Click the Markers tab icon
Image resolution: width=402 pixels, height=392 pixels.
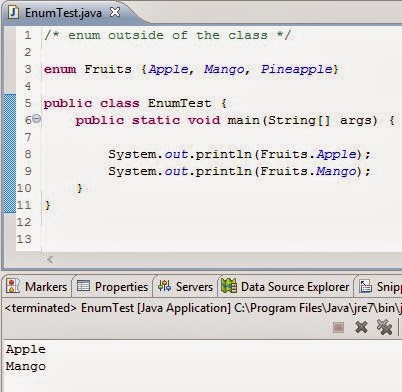[13, 286]
